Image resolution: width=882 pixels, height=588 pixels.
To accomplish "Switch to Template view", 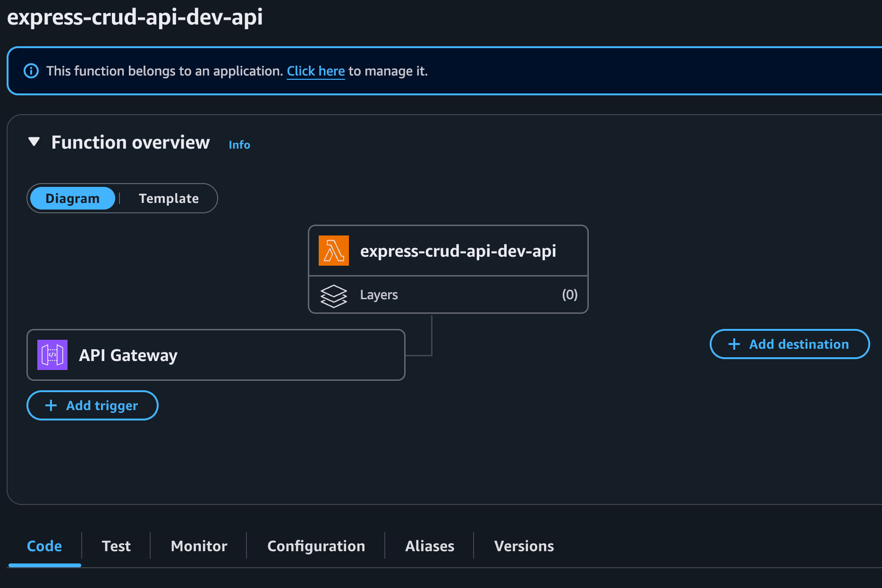I will (x=169, y=198).
